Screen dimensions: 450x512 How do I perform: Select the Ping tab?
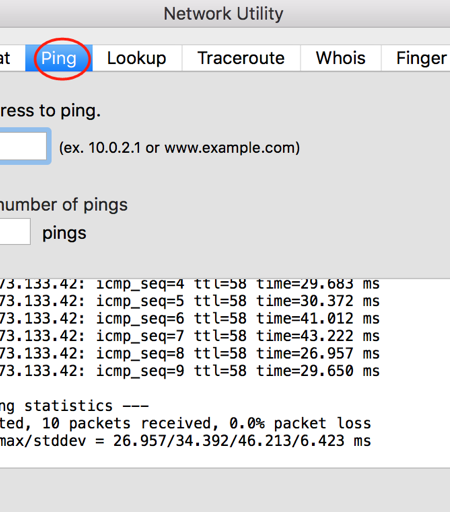pos(59,58)
